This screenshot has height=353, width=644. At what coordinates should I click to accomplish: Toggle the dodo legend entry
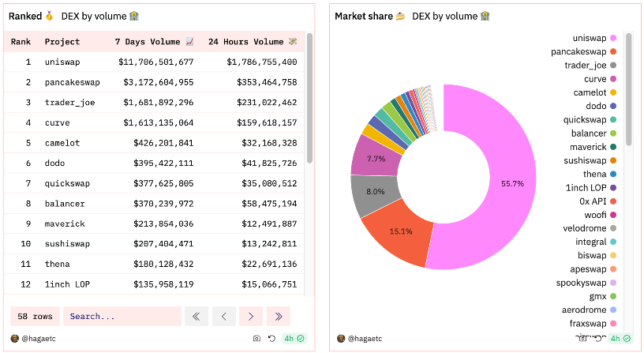pos(601,106)
